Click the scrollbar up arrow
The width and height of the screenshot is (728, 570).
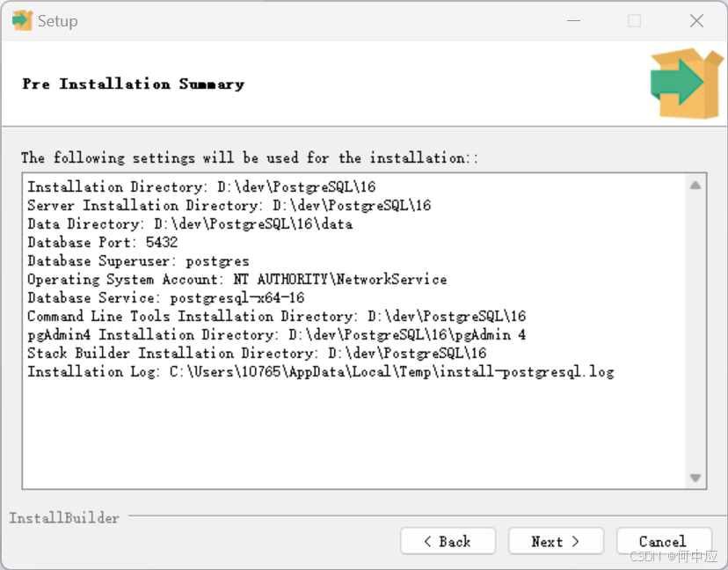695,186
